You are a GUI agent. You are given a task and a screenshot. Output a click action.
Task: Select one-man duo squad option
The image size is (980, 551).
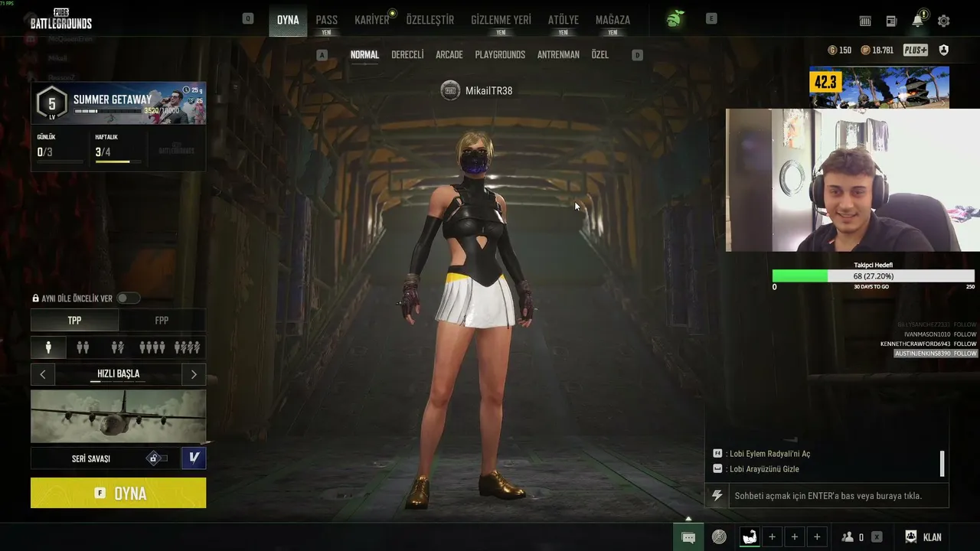pos(117,347)
